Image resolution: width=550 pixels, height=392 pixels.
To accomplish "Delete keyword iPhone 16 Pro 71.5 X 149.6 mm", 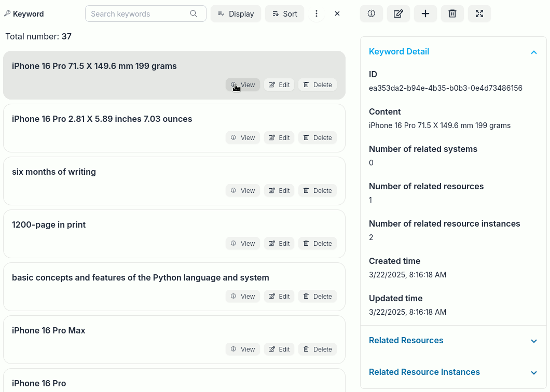I will 318,85.
